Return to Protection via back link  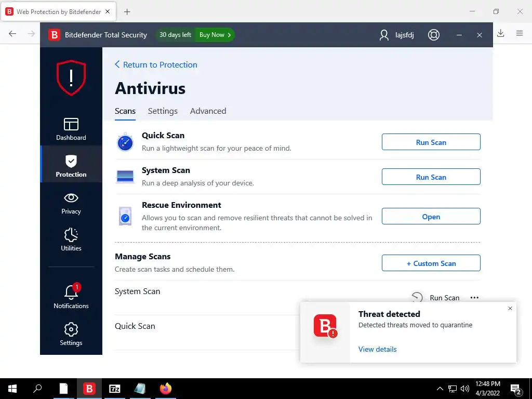pyautogui.click(x=156, y=64)
